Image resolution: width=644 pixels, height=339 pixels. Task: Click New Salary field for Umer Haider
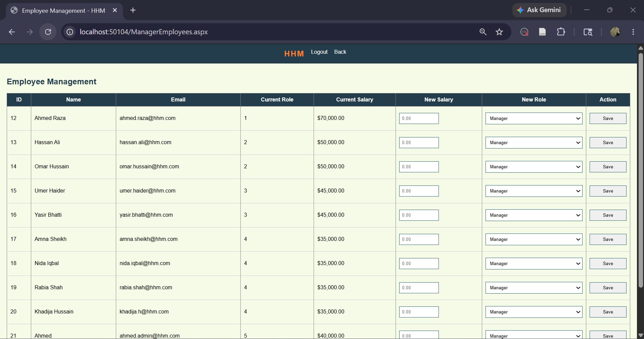point(419,191)
